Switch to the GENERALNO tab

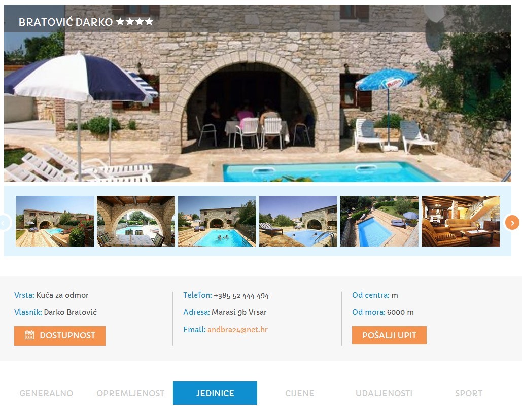(46, 393)
